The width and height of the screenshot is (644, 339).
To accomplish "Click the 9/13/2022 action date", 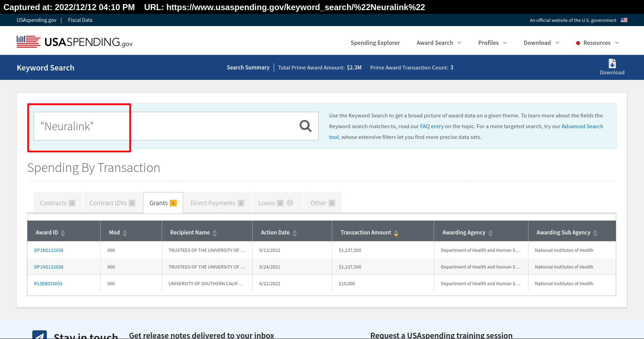I will pyautogui.click(x=270, y=250).
